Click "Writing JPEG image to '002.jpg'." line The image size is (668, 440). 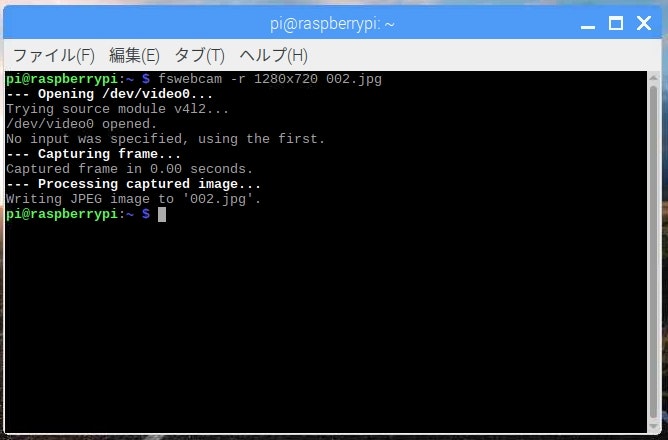(133, 199)
